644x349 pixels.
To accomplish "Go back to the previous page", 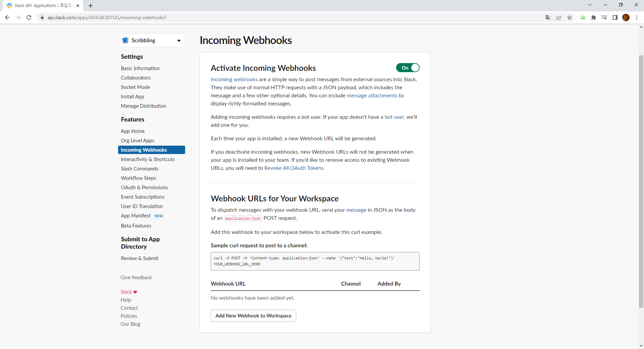I will coord(7,17).
